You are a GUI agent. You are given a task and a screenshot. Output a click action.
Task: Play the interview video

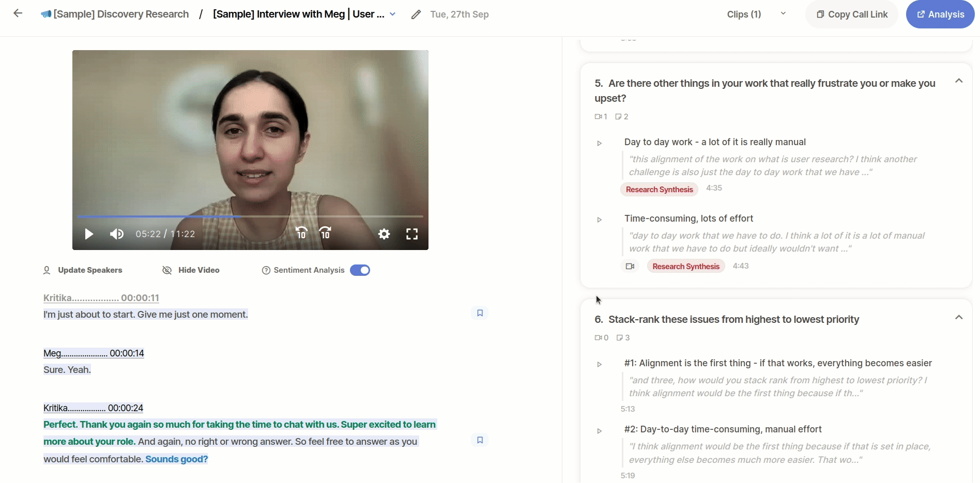(89, 234)
